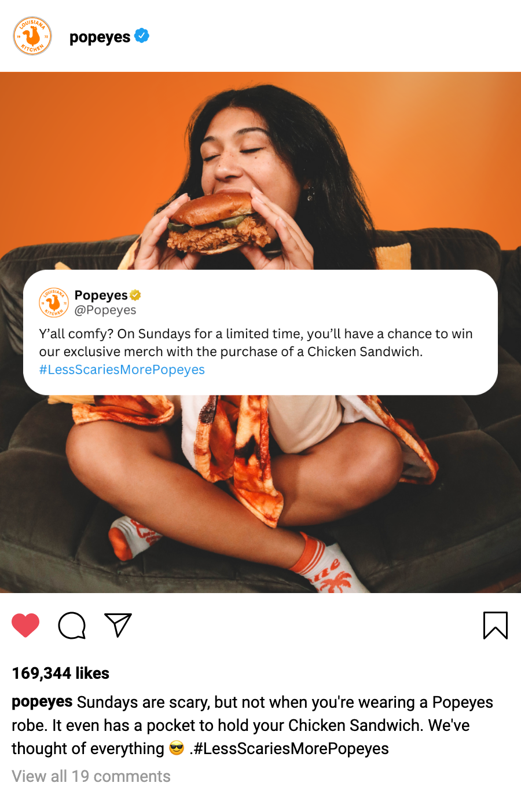Click Popeyes display name in tweet card
Viewport: 521px width, 812px height.
[101, 295]
